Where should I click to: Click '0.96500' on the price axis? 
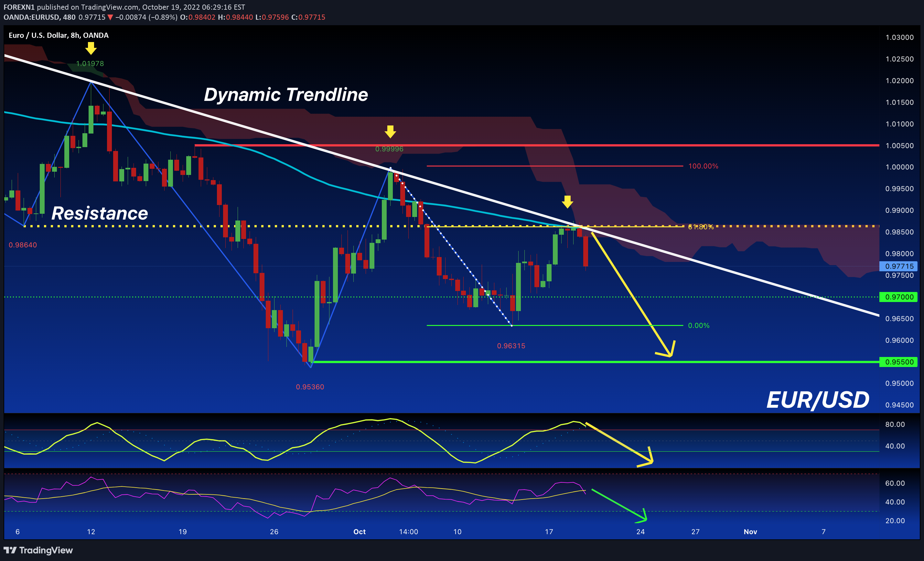click(x=899, y=319)
